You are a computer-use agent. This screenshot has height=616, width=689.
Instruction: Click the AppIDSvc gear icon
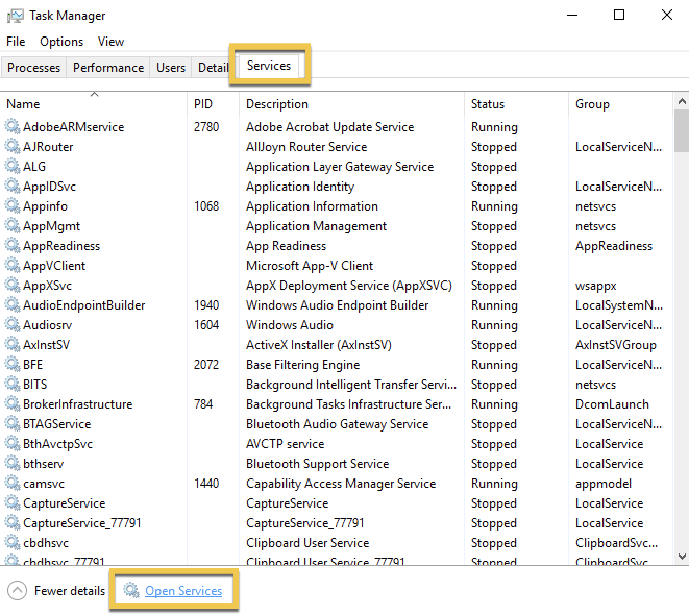13,186
